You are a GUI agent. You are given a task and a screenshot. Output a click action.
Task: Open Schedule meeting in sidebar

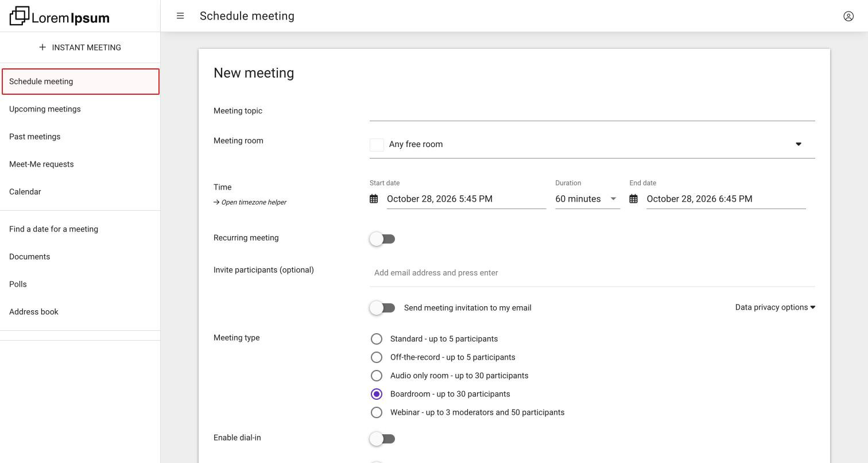point(80,82)
